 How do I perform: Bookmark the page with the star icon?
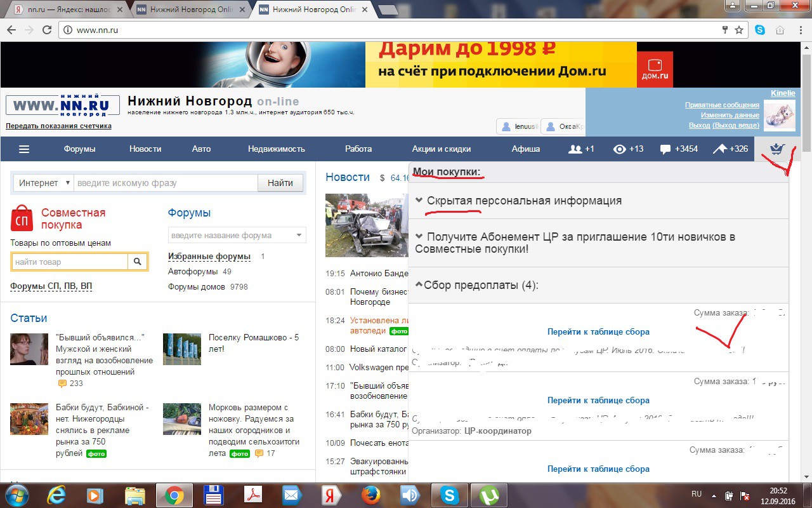click(739, 30)
